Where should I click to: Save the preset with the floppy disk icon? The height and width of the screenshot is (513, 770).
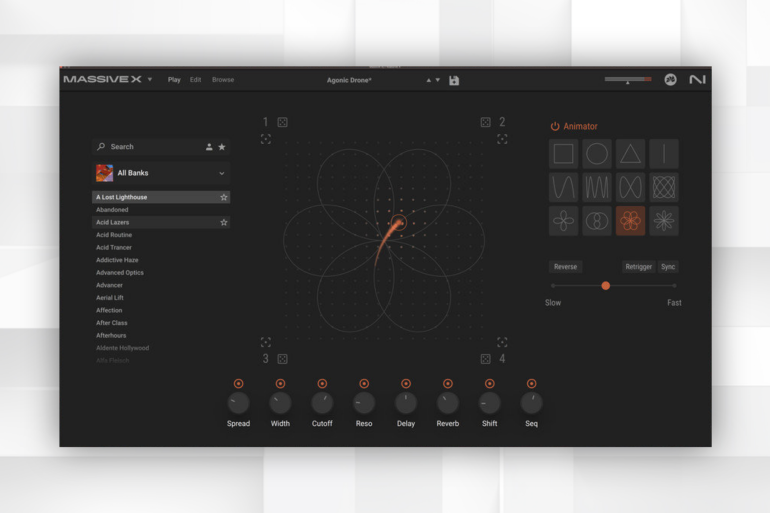point(454,81)
